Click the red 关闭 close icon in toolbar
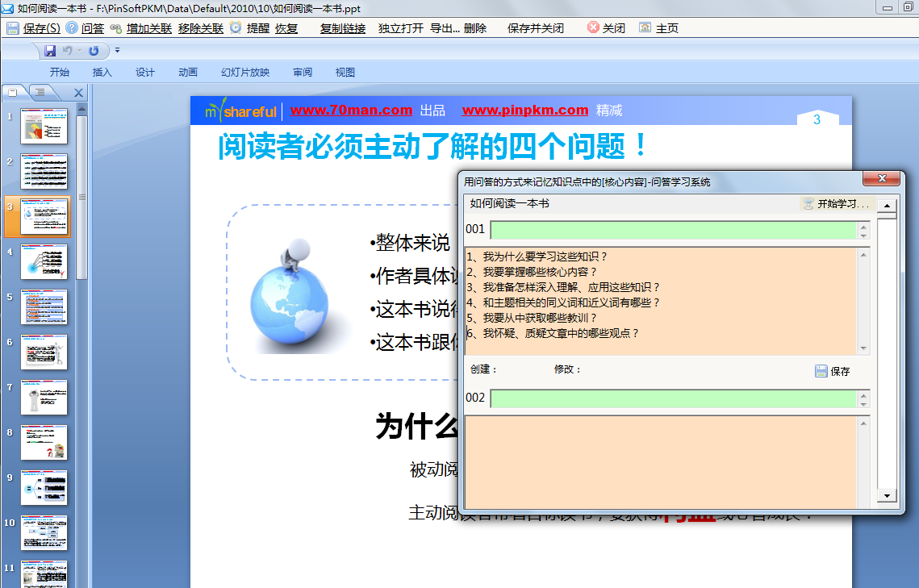Image resolution: width=919 pixels, height=588 pixels. coord(593,28)
